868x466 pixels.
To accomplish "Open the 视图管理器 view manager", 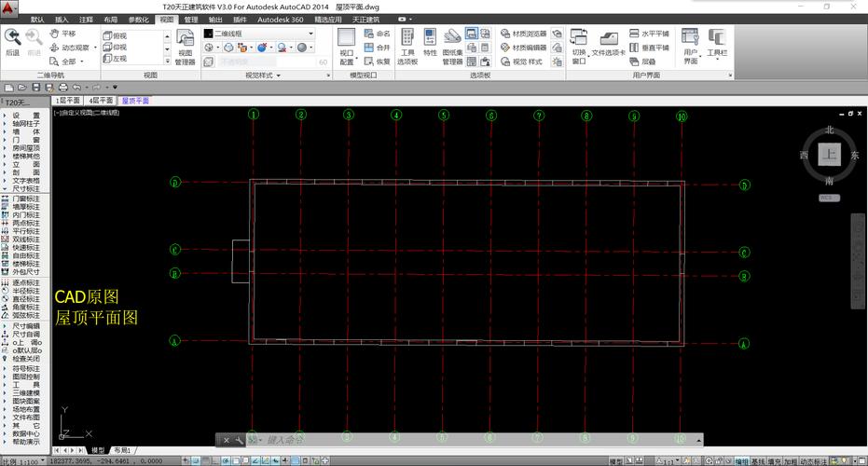I will [x=186, y=47].
